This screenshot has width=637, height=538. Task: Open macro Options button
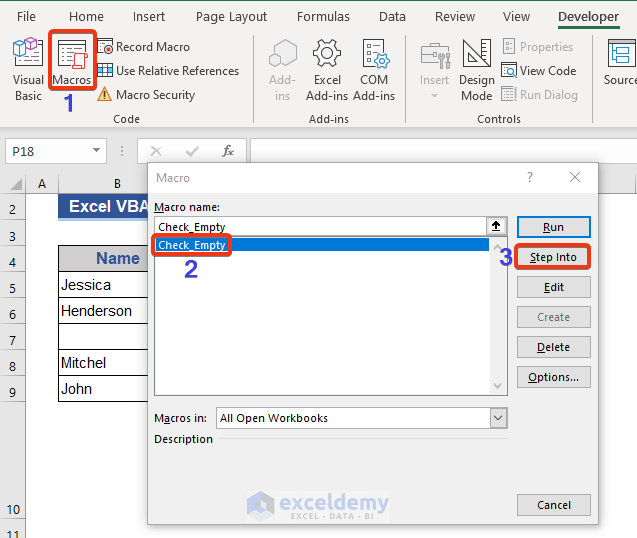click(x=553, y=377)
